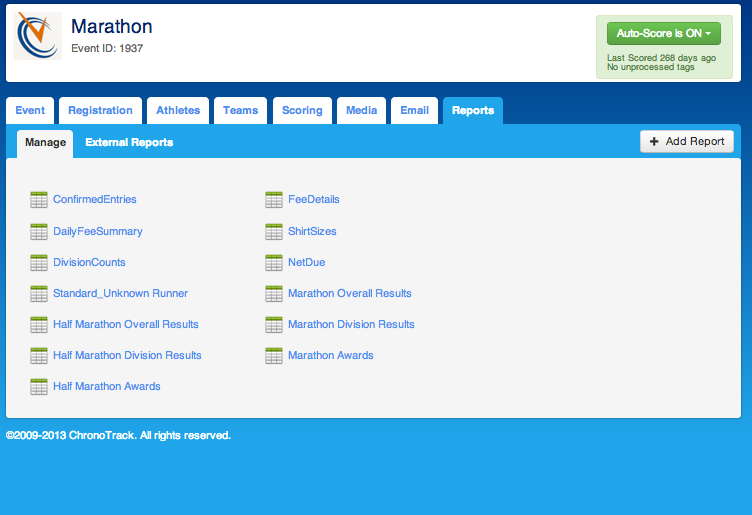This screenshot has width=752, height=515.
Task: Open the Marathon Awards report link
Action: click(x=330, y=355)
